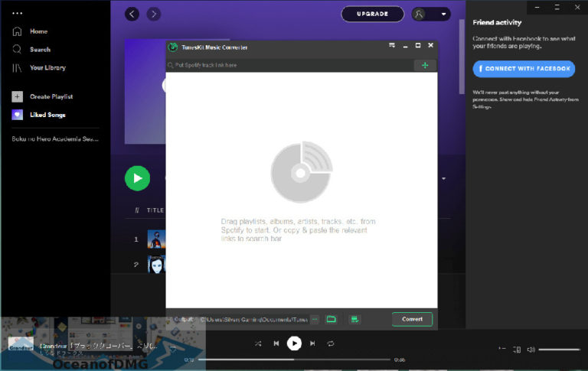The height and width of the screenshot is (371, 588).
Task: Open Spotify Search page
Action: 40,50
